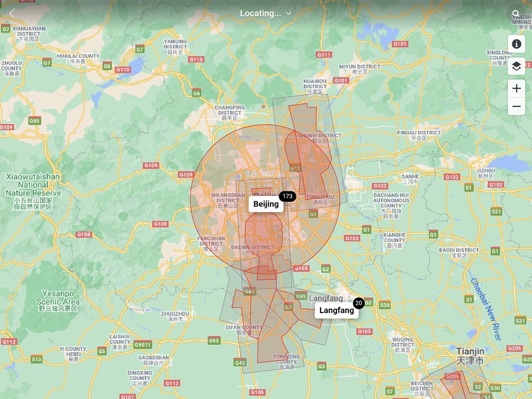Expand the chevron beside Locating...
The height and width of the screenshot is (399, 532).
289,13
